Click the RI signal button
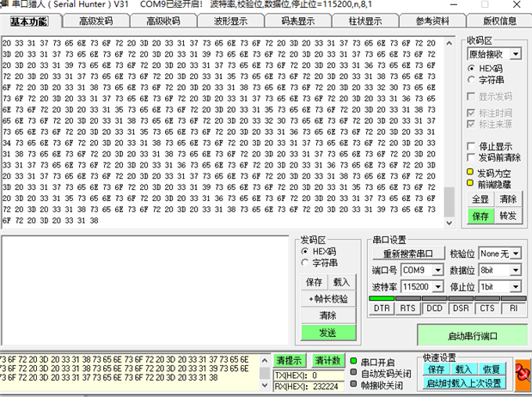Screen dimensions: 532x397 pyautogui.click(x=514, y=308)
